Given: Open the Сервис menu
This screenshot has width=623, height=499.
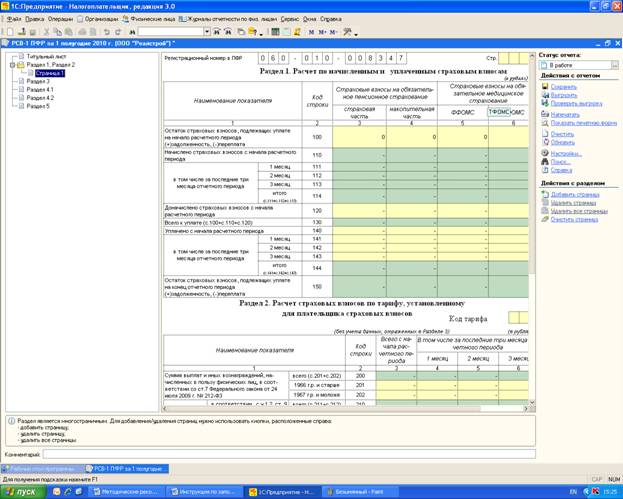Looking at the screenshot, I should pyautogui.click(x=289, y=19).
